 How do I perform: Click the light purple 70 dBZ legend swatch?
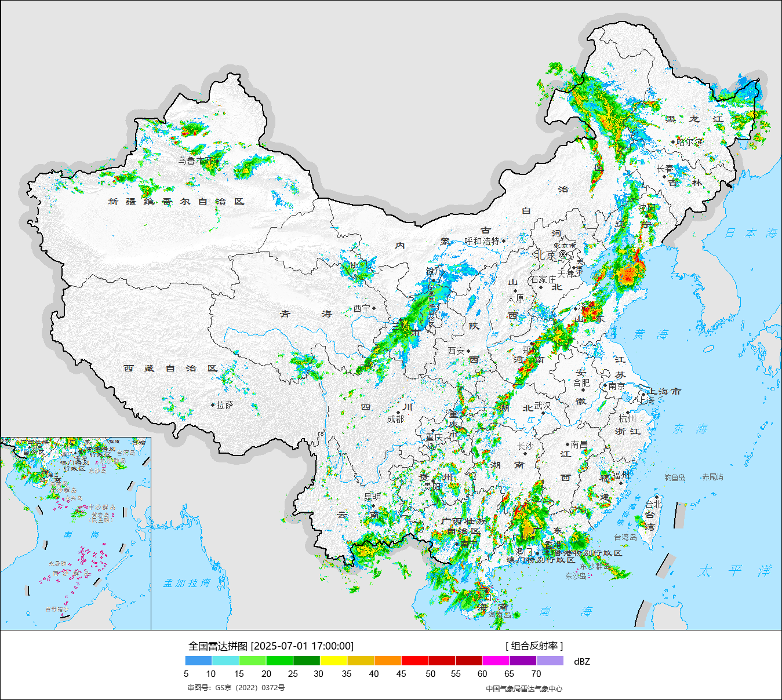point(550,661)
